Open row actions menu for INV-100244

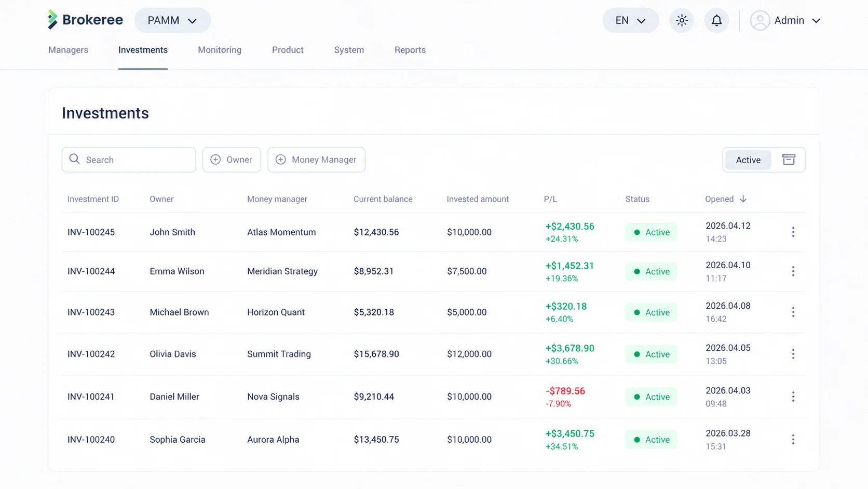pos(793,271)
